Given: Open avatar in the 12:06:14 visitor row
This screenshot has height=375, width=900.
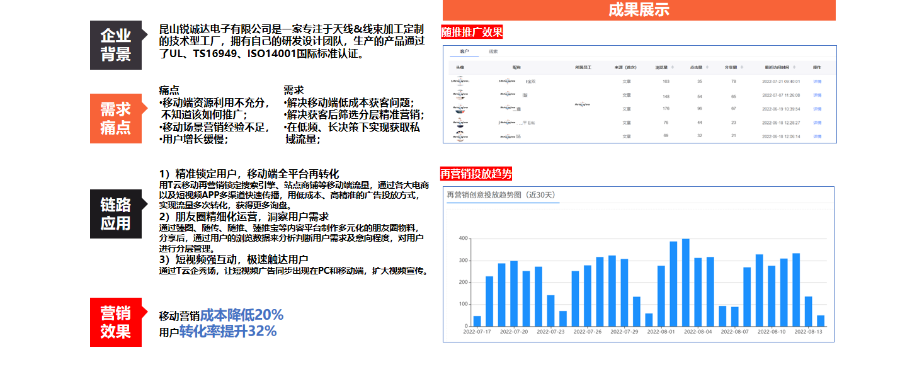Looking at the screenshot, I should tap(460, 136).
